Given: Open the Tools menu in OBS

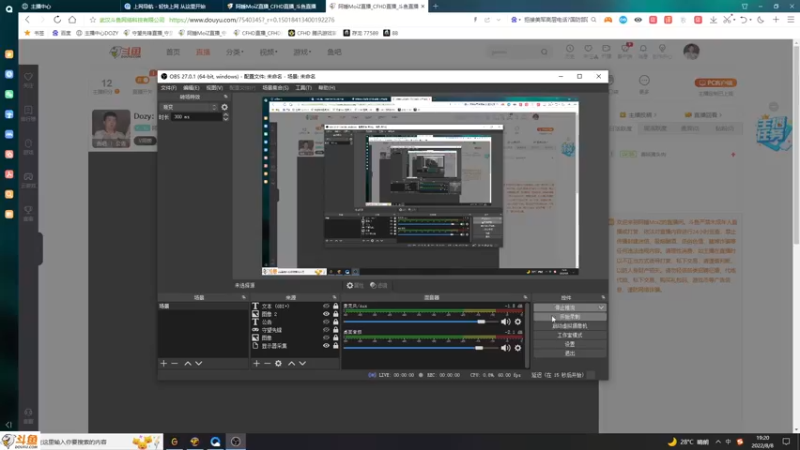Looking at the screenshot, I should pos(304,88).
